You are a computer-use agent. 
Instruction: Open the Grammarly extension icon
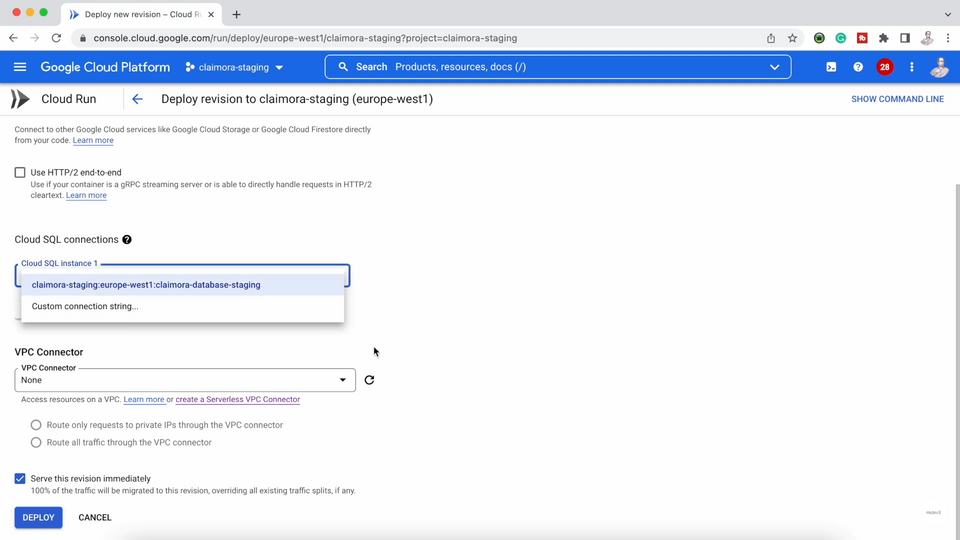(x=841, y=38)
